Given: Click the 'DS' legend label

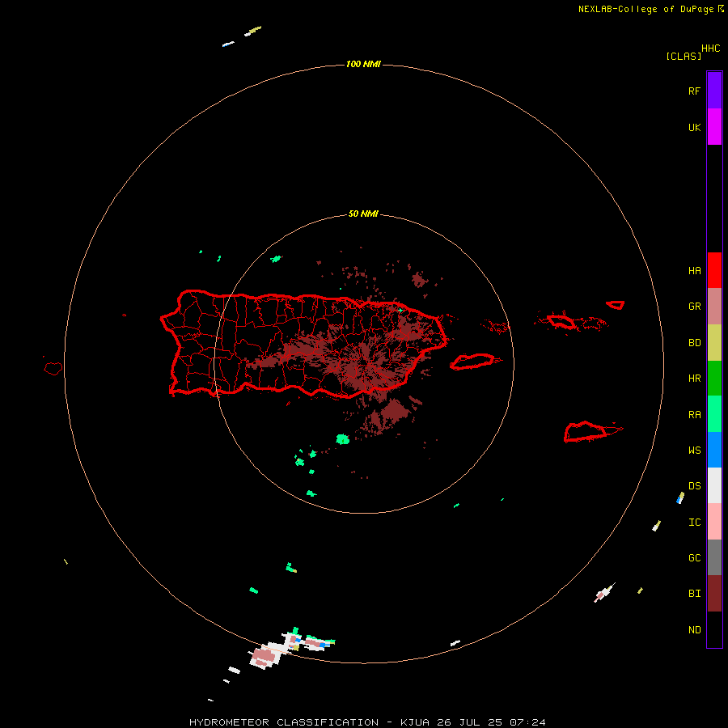Looking at the screenshot, I should [694, 485].
